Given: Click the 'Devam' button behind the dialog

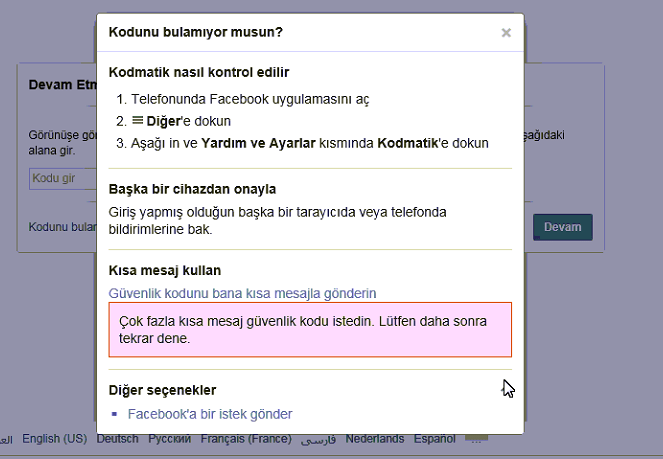Looking at the screenshot, I should point(562,227).
